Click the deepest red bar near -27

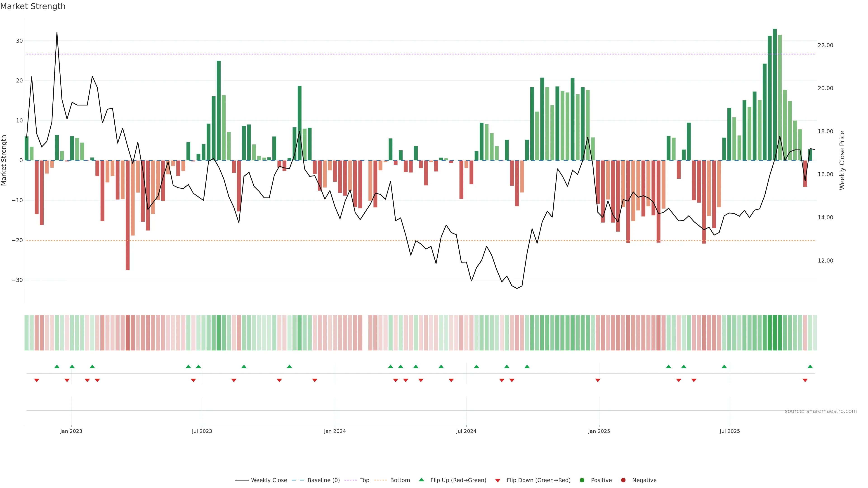click(128, 216)
